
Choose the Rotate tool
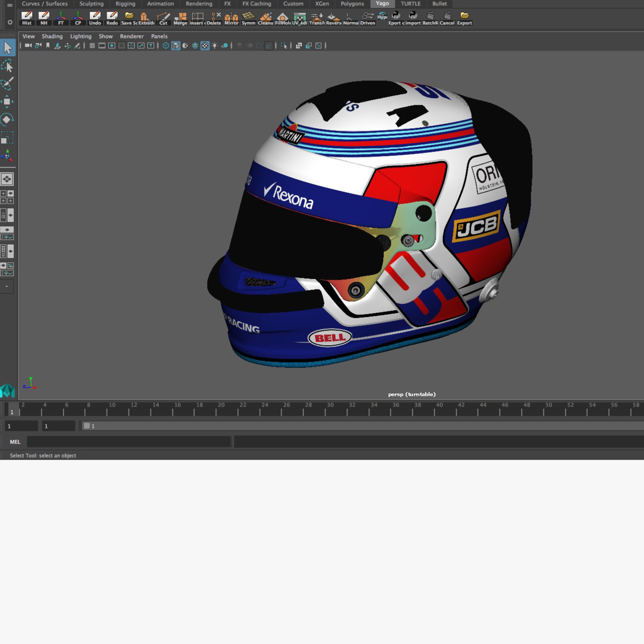tap(7, 119)
